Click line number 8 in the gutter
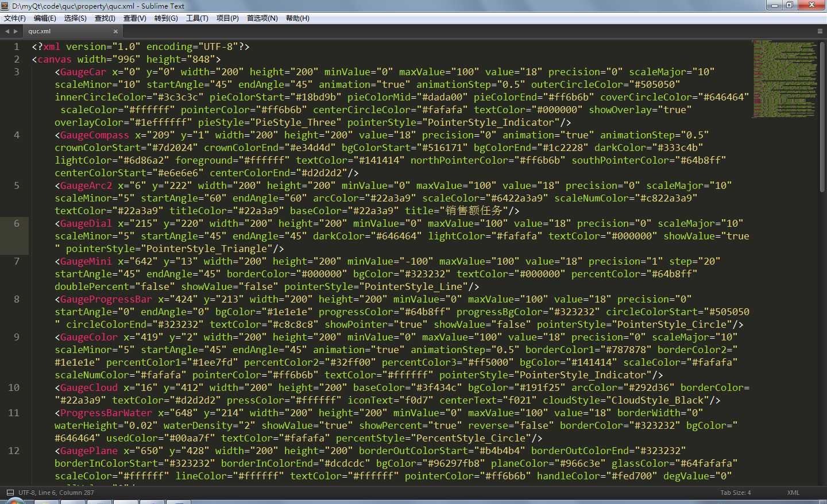 pos(17,299)
